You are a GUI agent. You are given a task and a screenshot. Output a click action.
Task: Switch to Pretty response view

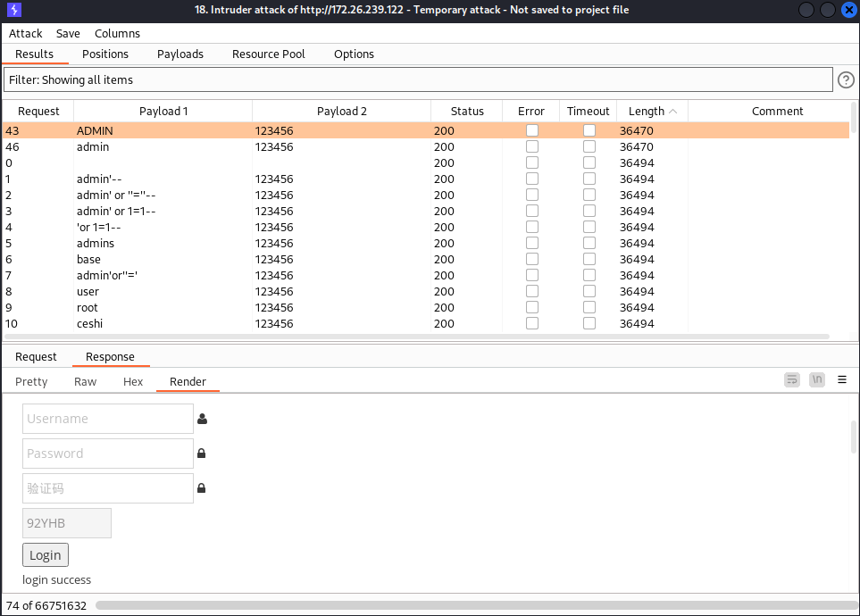point(31,382)
